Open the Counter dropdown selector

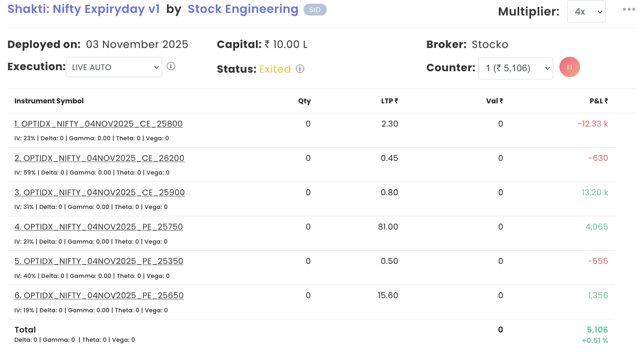[515, 68]
